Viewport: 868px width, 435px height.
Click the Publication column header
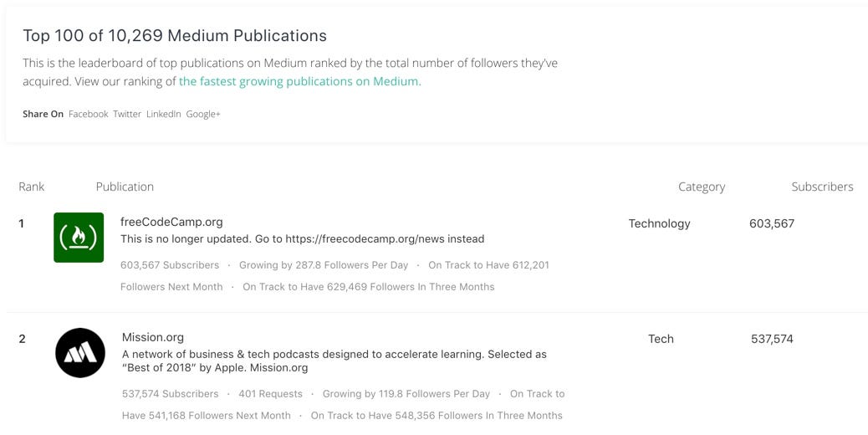point(125,187)
